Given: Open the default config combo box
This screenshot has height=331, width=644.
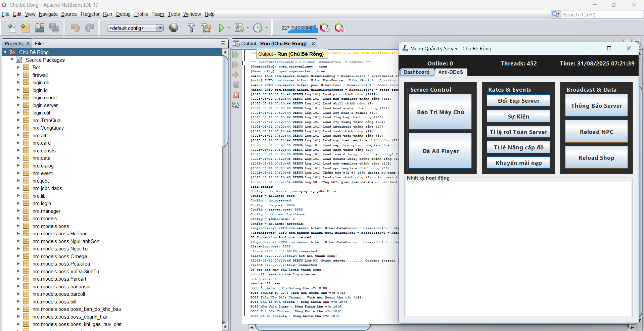Looking at the screenshot, I should click(x=135, y=28).
